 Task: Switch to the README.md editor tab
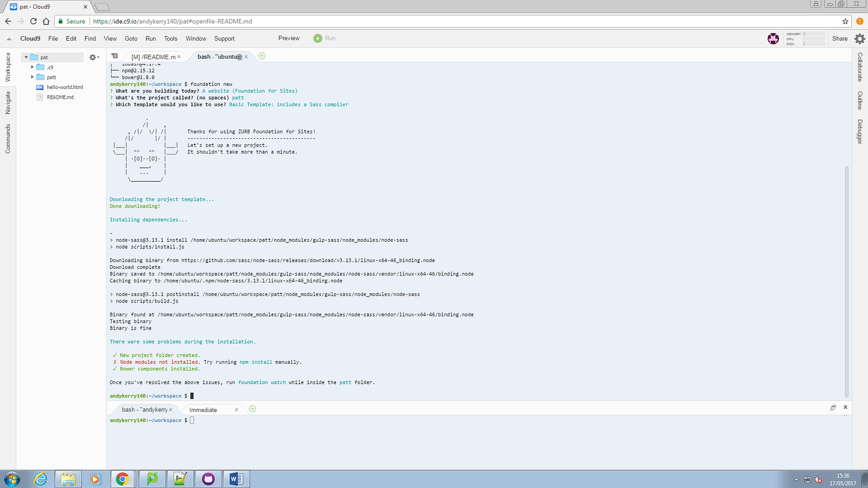click(x=153, y=56)
